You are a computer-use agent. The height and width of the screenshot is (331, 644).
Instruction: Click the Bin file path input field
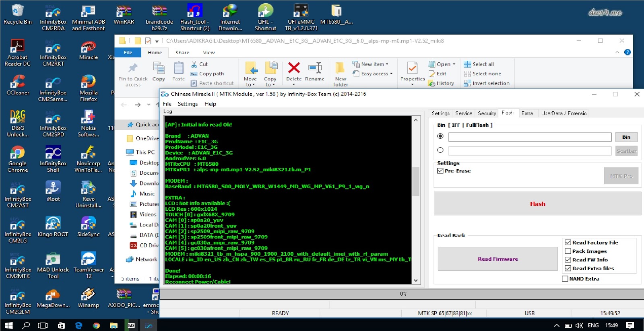530,137
